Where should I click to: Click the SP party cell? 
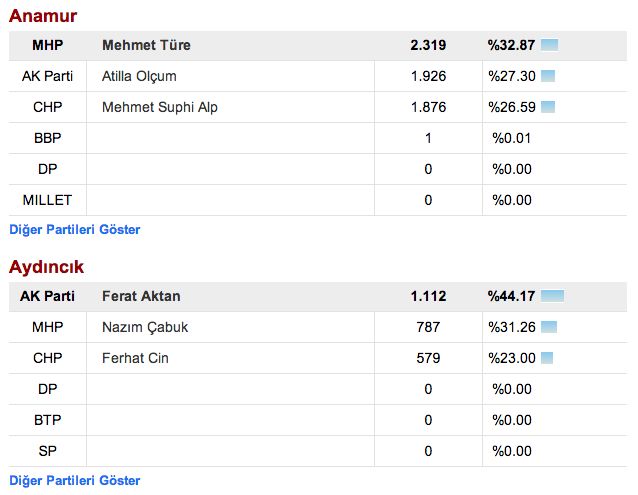point(48,451)
